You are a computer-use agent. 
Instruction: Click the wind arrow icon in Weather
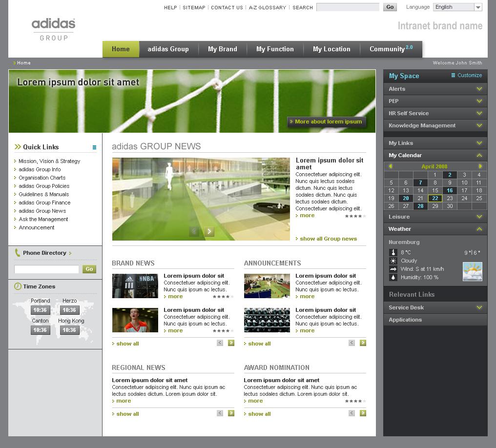point(393,269)
